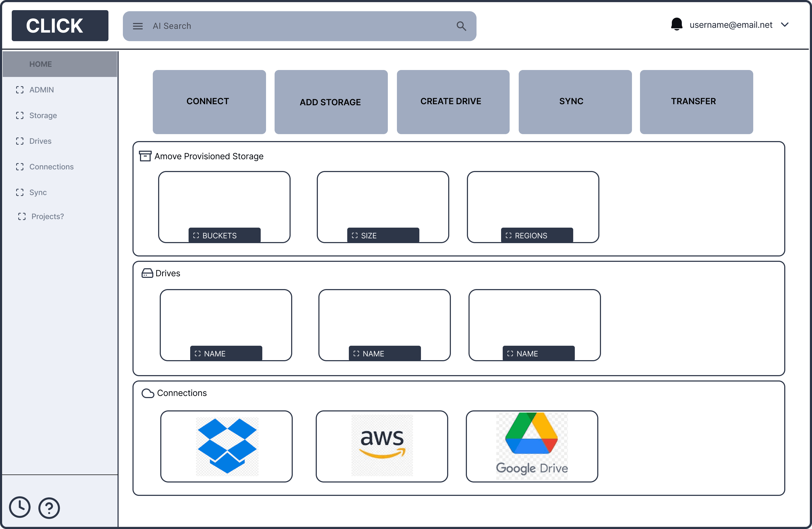Go to HOME in sidebar
The image size is (812, 529).
coord(41,64)
